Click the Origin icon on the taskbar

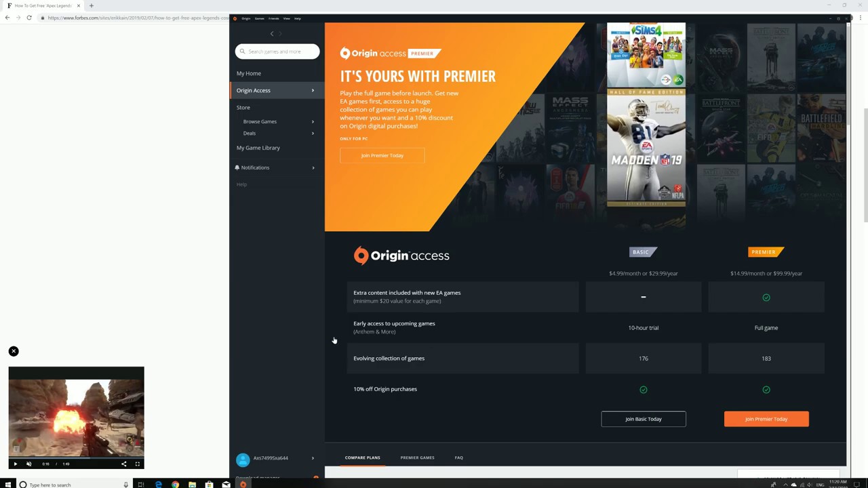243,485
